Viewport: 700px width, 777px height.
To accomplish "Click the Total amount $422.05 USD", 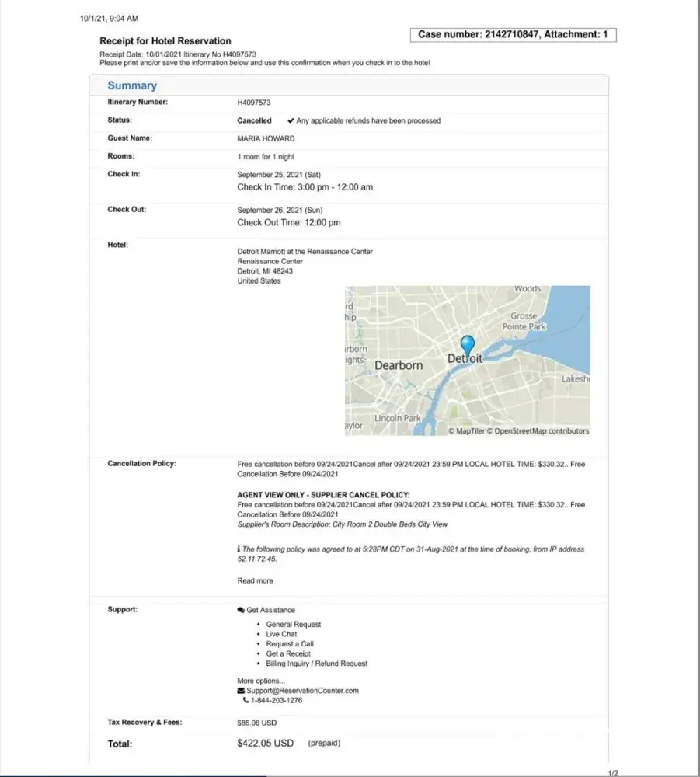I will click(x=266, y=744).
